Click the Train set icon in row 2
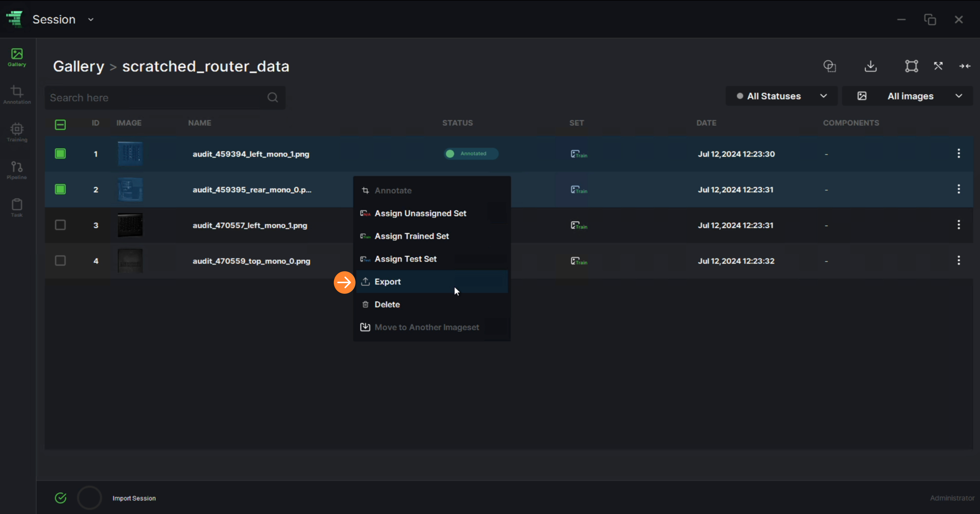Screen dimensions: 980x514 [579, 190]
